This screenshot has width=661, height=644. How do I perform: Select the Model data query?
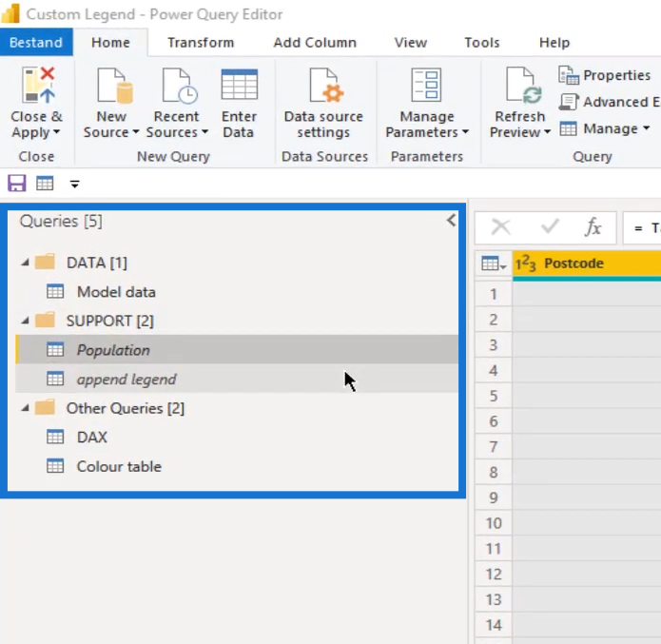coord(237,292)
